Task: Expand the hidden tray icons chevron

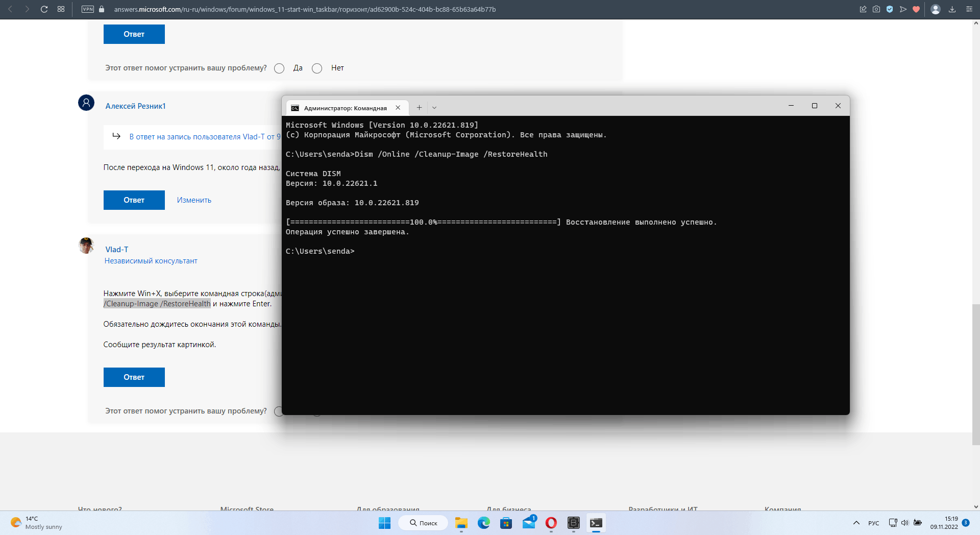Action: click(x=856, y=523)
